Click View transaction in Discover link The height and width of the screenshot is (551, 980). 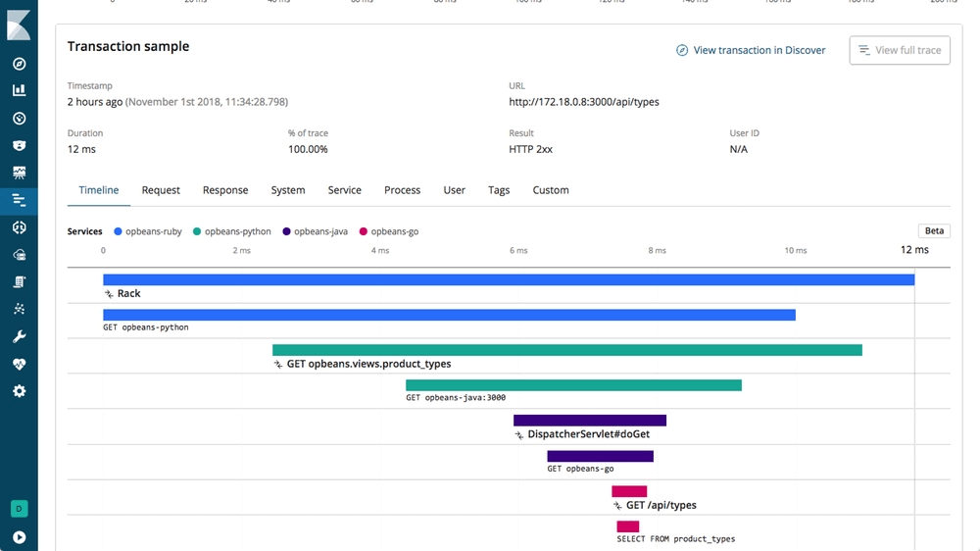tap(751, 50)
